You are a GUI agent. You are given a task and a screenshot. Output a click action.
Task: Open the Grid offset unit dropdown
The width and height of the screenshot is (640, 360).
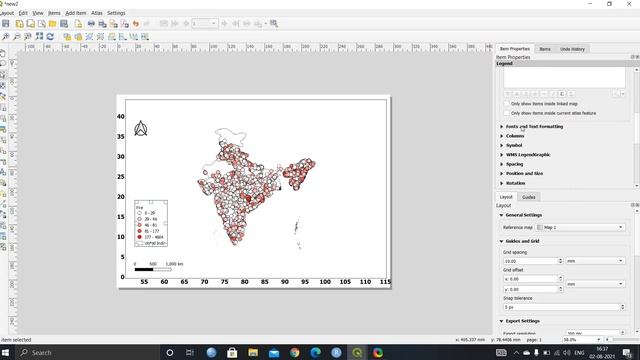[595, 284]
